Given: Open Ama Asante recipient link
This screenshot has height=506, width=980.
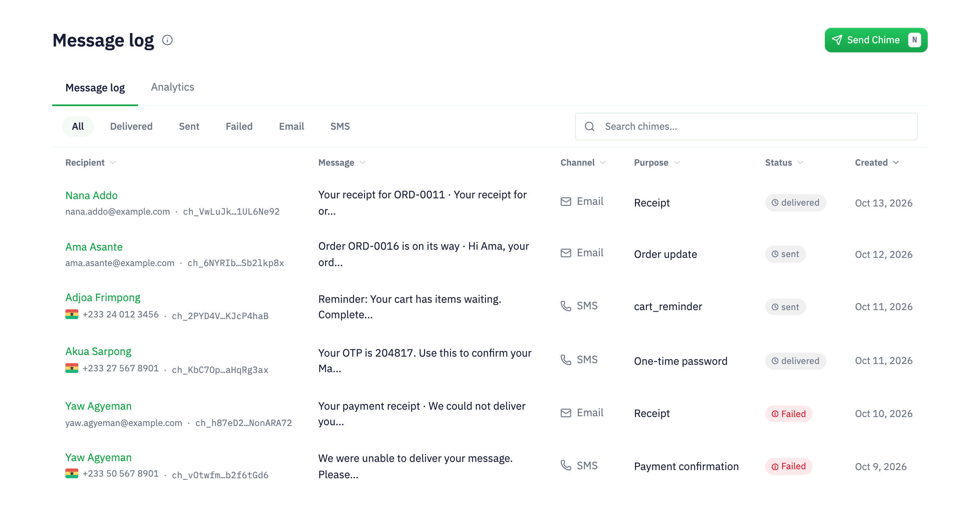Looking at the screenshot, I should point(94,247).
